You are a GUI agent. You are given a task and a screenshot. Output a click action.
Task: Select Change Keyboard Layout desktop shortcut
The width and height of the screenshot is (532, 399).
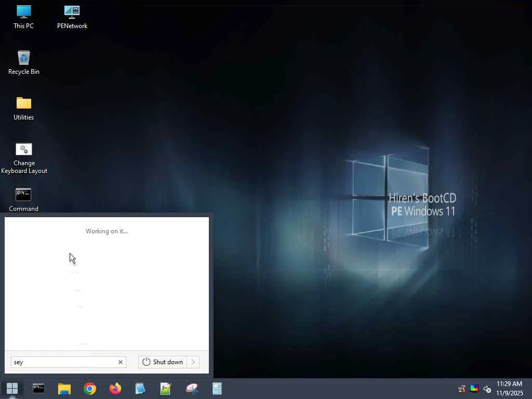tap(24, 158)
